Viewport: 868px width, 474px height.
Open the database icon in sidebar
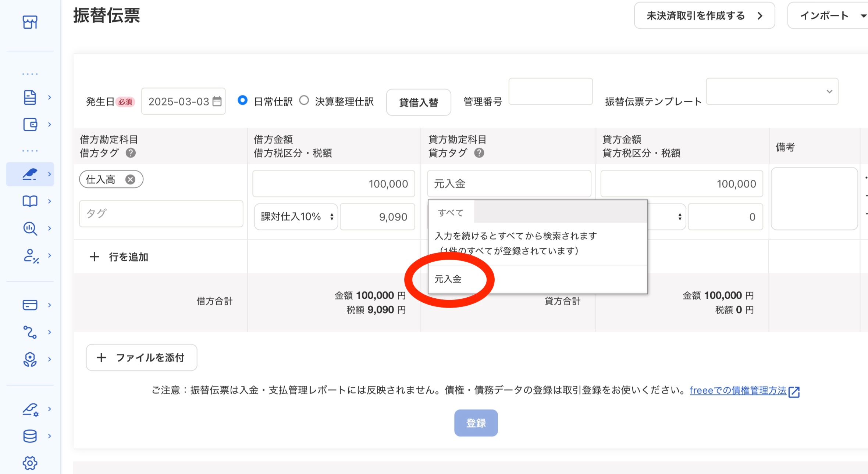[30, 436]
